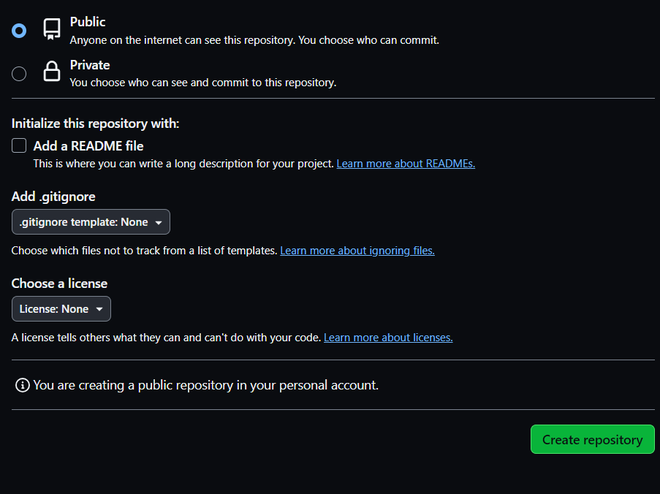
Task: Open the .gitignore template dropdown
Action: (91, 222)
